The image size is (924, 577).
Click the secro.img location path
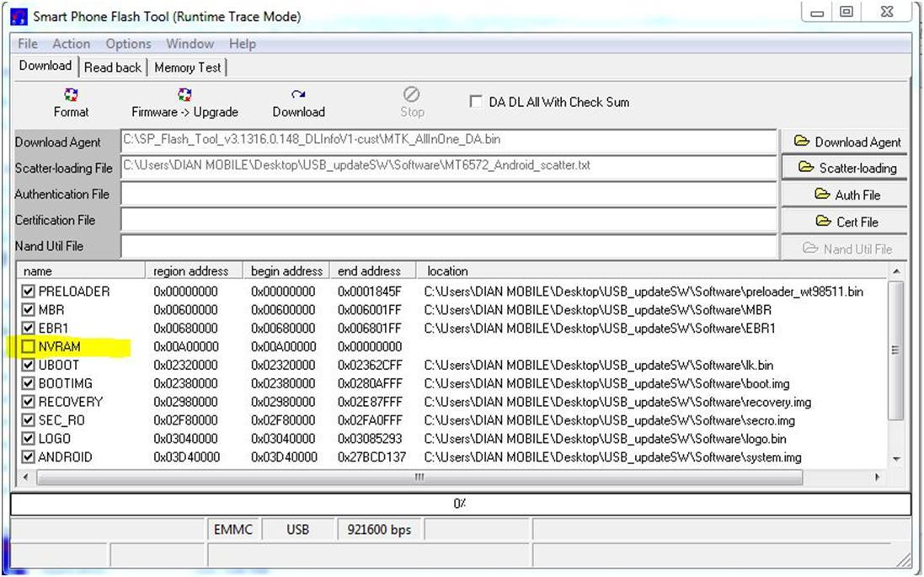(x=609, y=420)
